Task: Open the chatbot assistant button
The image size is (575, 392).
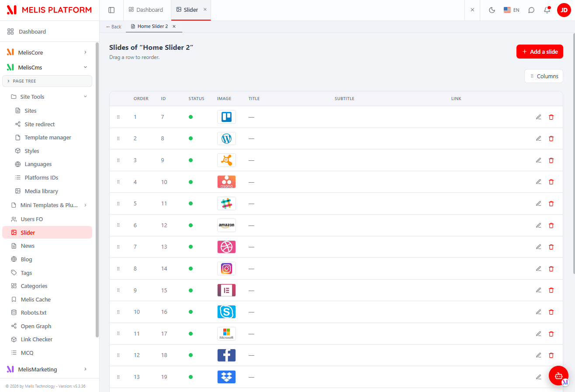Action: pos(558,375)
